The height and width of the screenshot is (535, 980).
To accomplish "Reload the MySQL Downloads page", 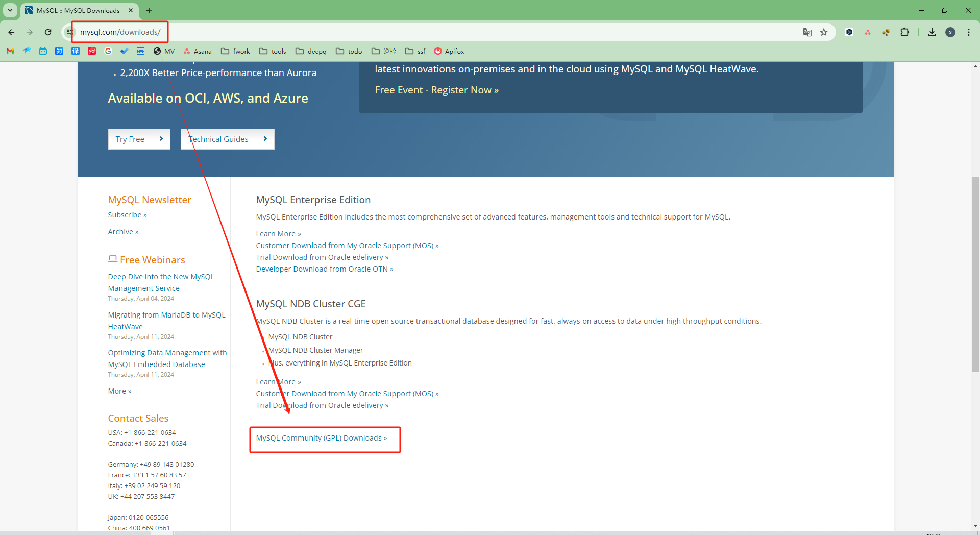I will tap(48, 32).
